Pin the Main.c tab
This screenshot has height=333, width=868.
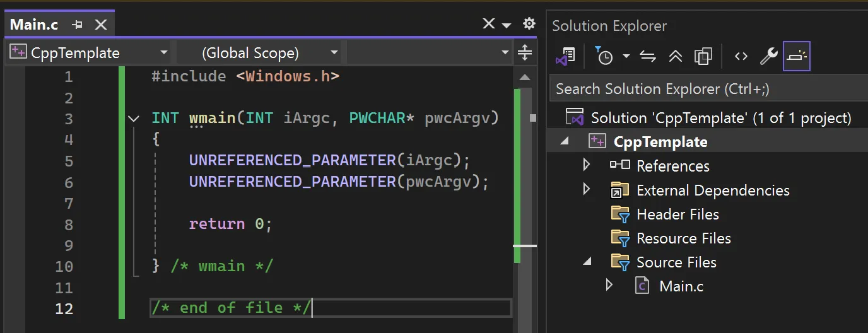[x=78, y=25]
